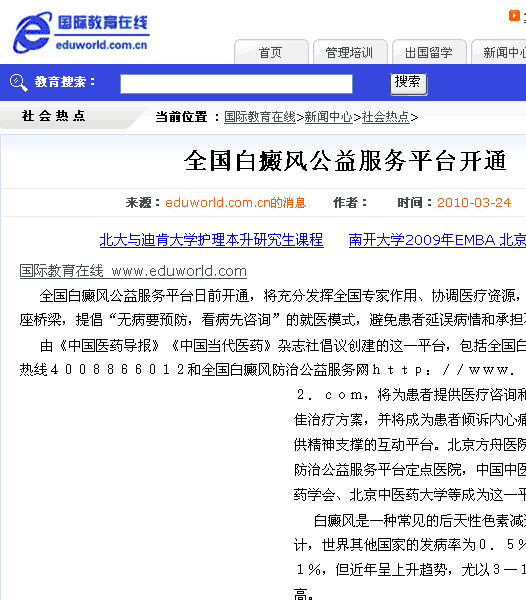Focus the 教育搜索 input field
This screenshot has width=526, height=600.
coord(236,84)
